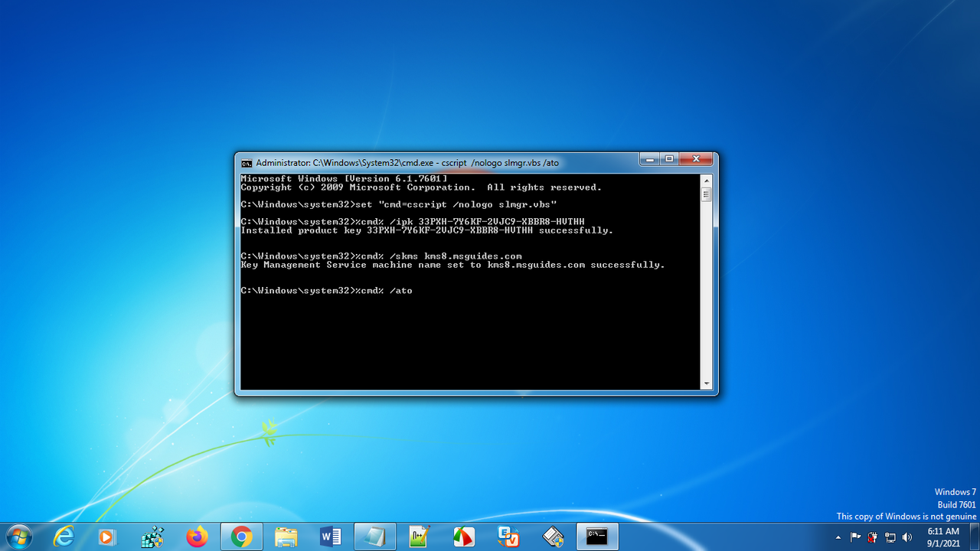Open the Windows Start menu orb
Viewport: 980px width, 551px height.
pos(18,536)
